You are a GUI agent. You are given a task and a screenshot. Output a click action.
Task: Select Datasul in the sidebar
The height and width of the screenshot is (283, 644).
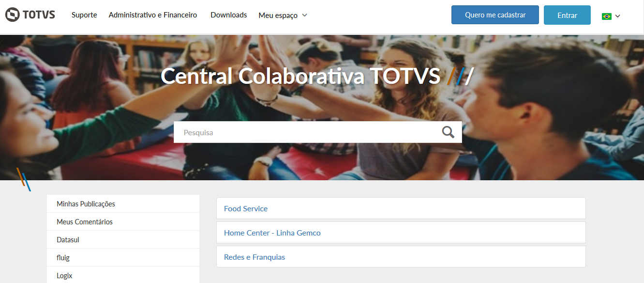point(123,240)
